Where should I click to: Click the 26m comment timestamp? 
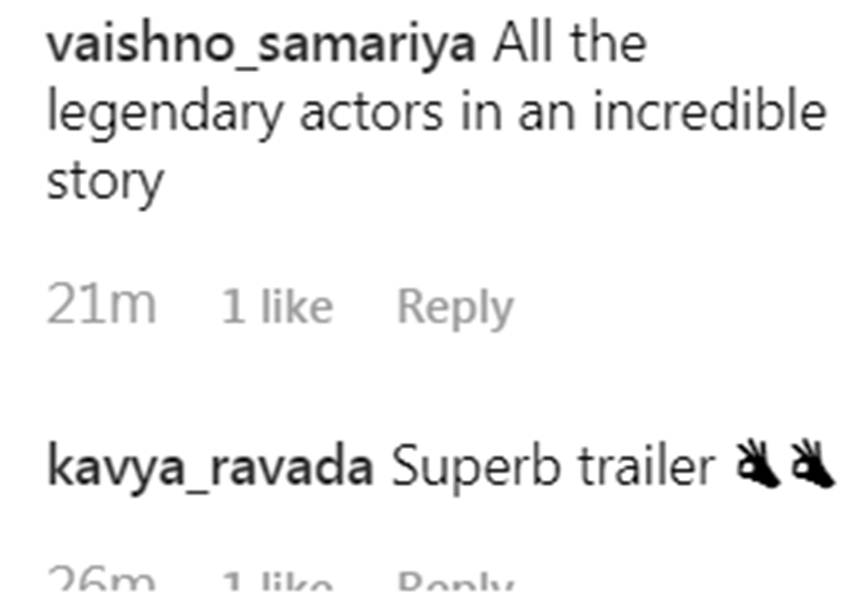[101, 584]
